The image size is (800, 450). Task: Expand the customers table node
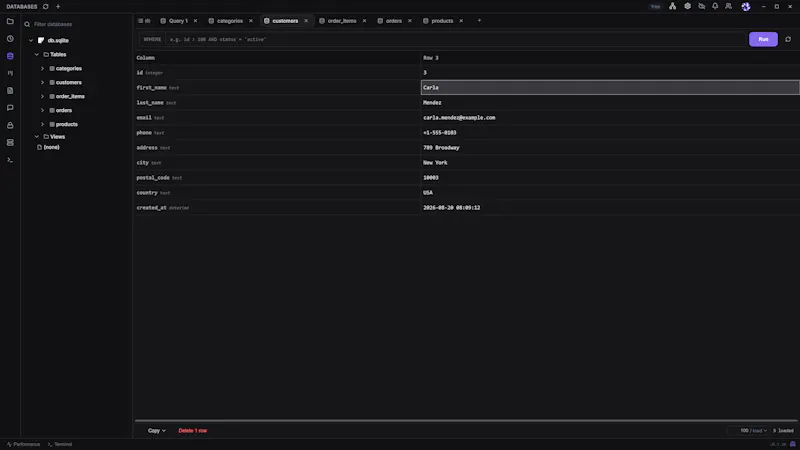tap(42, 82)
